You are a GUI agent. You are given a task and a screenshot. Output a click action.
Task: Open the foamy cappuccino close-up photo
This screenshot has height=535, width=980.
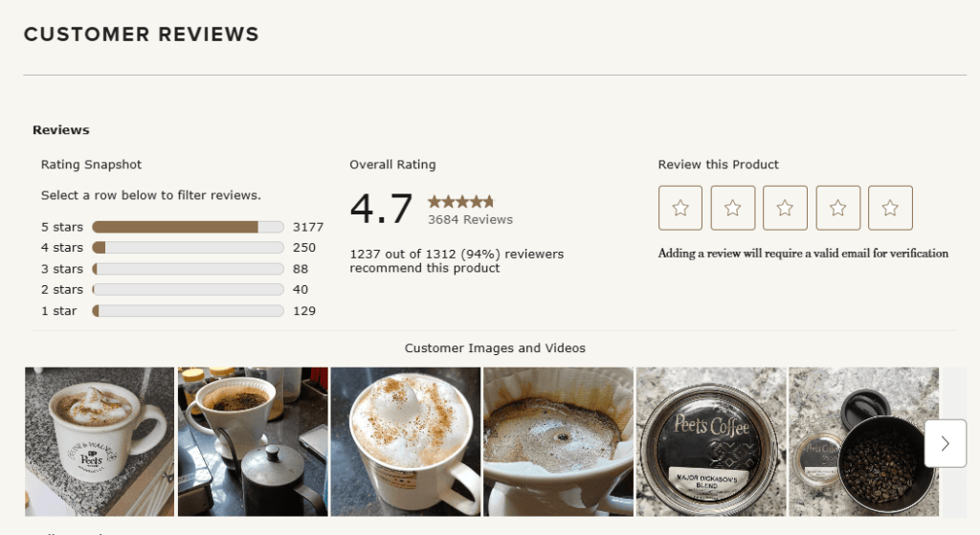click(406, 441)
